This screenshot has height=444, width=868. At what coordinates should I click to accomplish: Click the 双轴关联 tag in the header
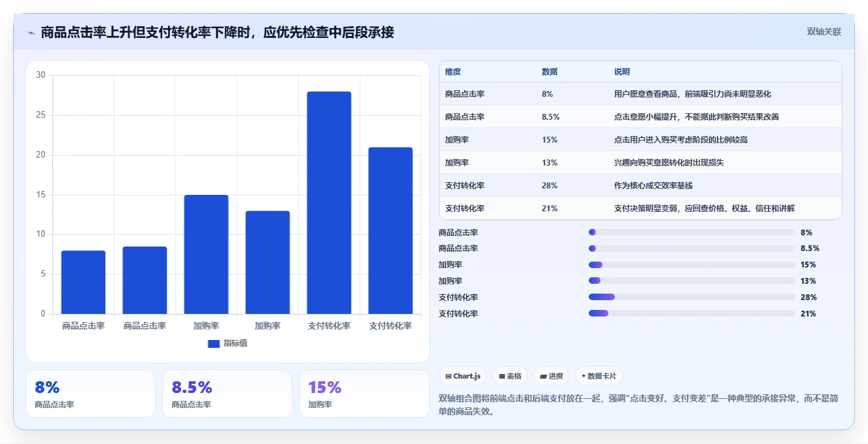click(x=824, y=32)
